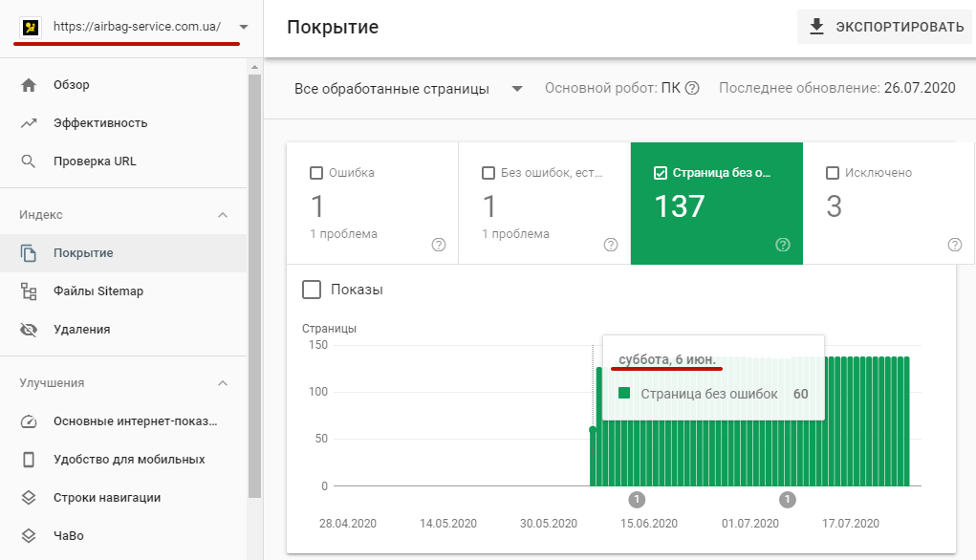The width and height of the screenshot is (976, 560).
Task: Open the ЧаВо report
Action: [123, 536]
